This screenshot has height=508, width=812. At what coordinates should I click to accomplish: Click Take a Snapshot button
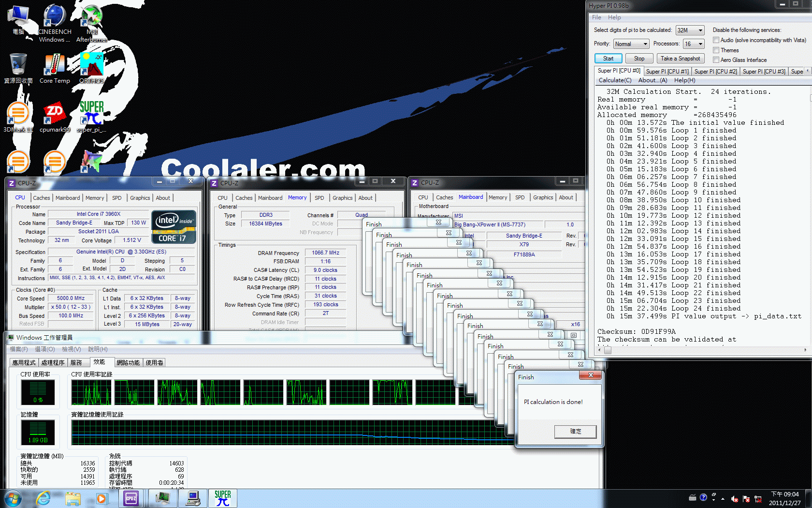coord(680,59)
